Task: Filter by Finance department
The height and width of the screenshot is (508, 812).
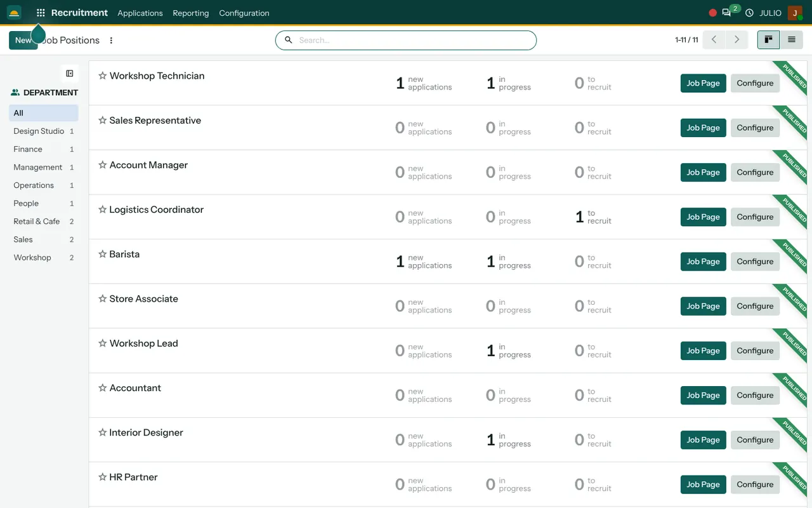Action: click(x=44, y=149)
